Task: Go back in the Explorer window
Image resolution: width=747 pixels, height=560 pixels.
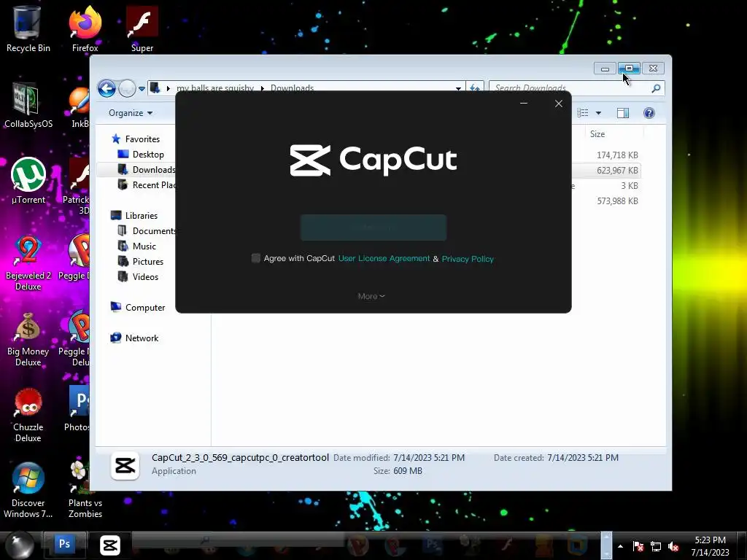Action: coord(107,88)
